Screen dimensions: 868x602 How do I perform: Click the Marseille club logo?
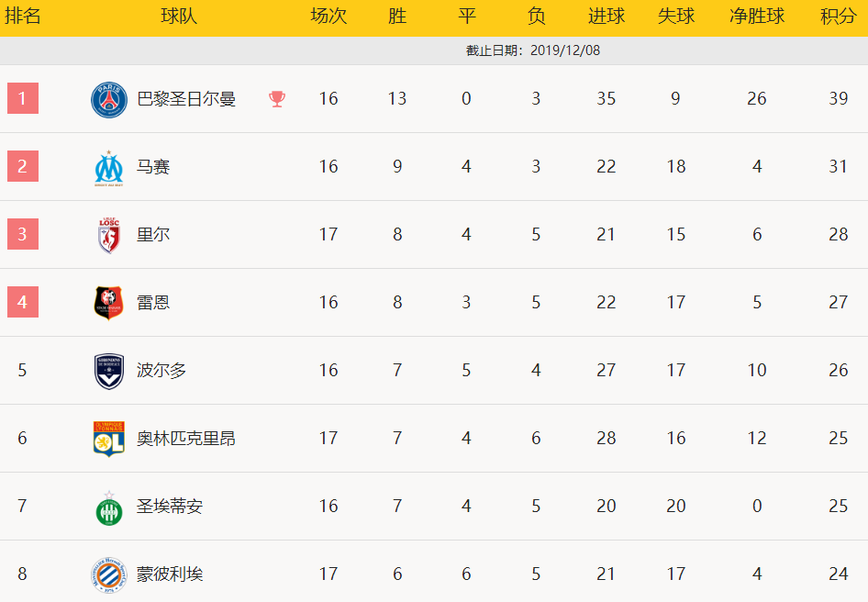click(x=109, y=167)
